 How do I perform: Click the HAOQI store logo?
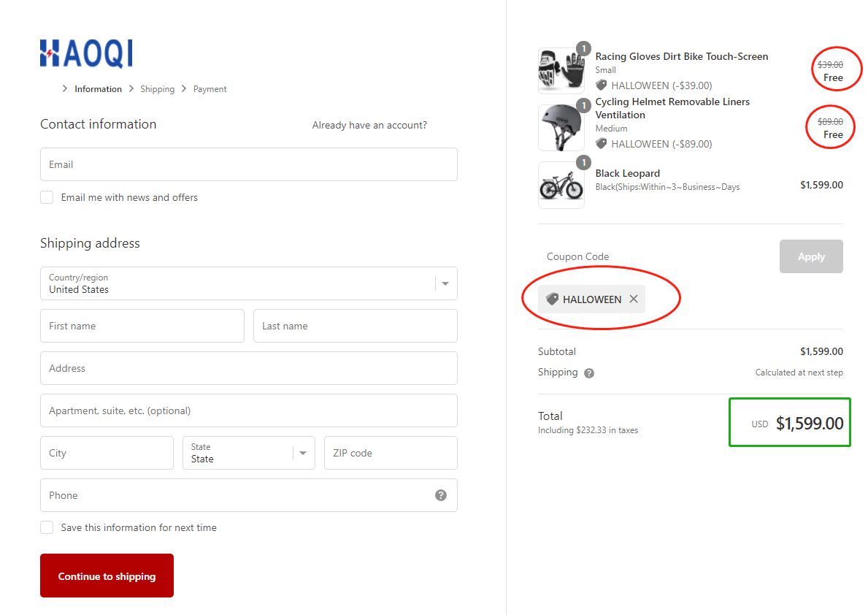pyautogui.click(x=86, y=53)
